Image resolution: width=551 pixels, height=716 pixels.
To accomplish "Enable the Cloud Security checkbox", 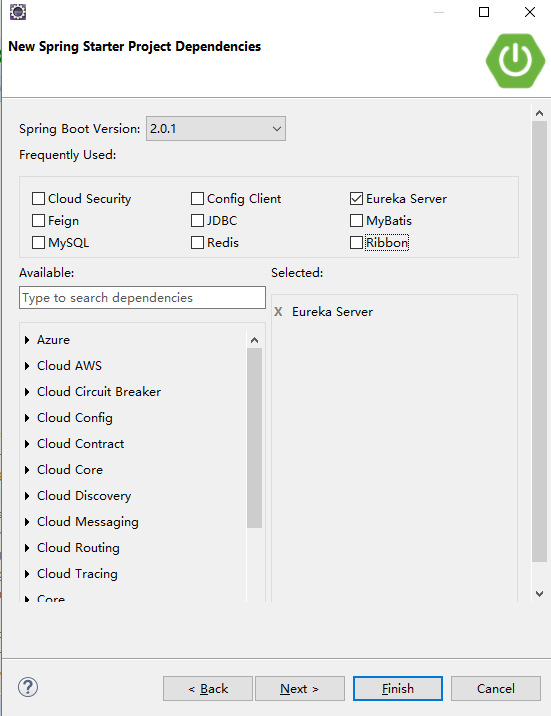I will (x=38, y=199).
